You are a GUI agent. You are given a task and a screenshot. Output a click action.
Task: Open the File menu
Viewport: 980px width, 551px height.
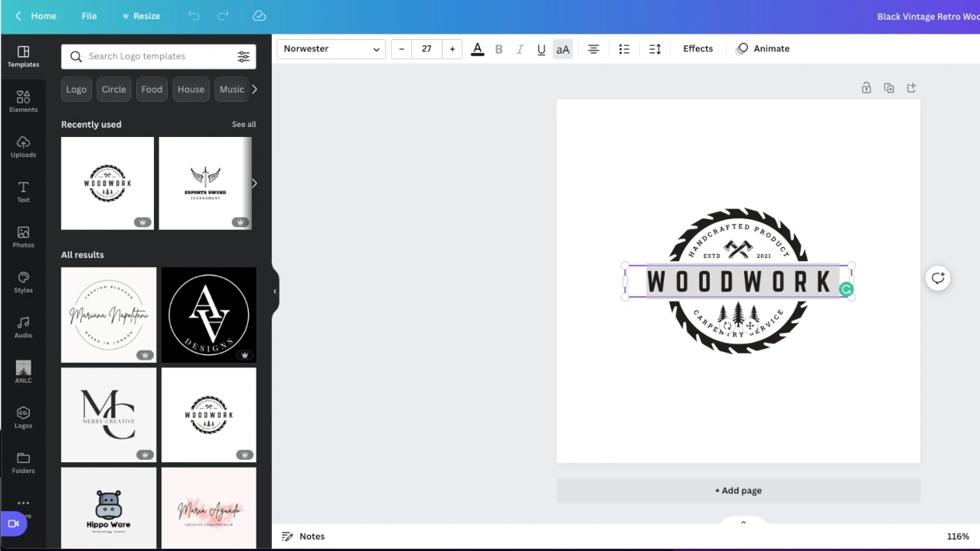click(x=89, y=16)
